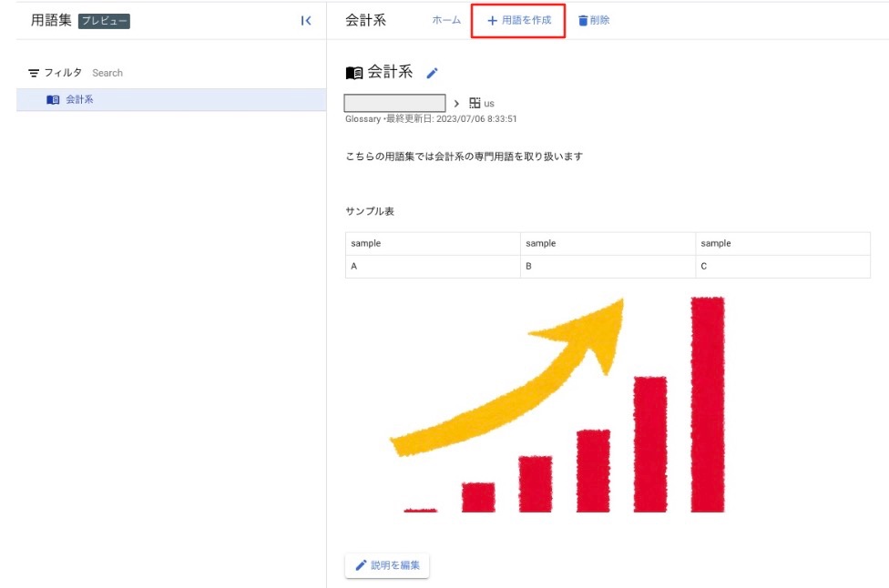
Task: Go to the ホーム link
Action: tap(446, 20)
